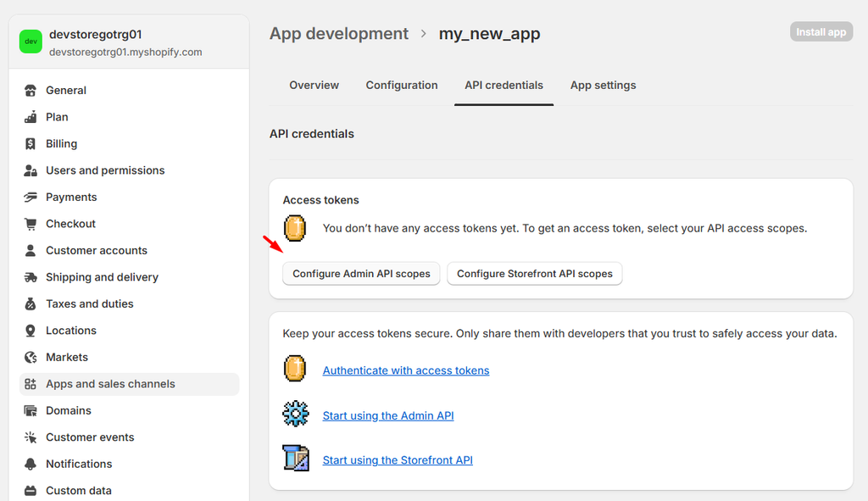Open Users and permissions settings
Image resolution: width=868 pixels, height=501 pixels.
(105, 170)
